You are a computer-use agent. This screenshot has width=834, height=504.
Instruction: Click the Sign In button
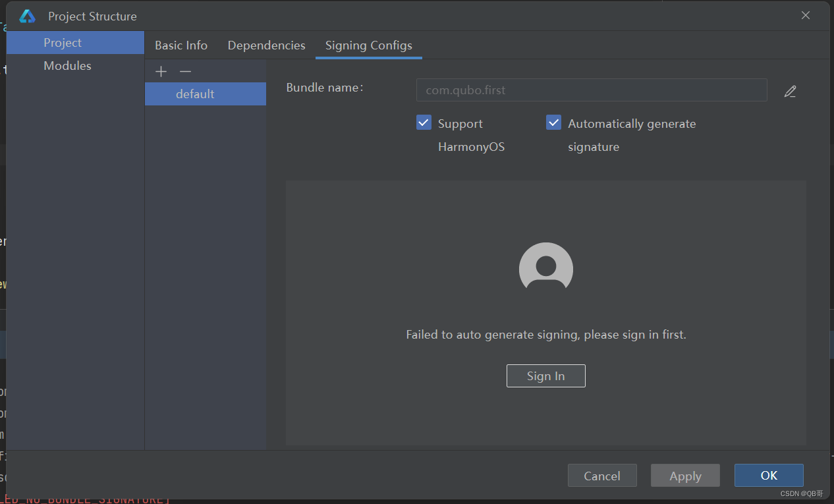point(545,376)
